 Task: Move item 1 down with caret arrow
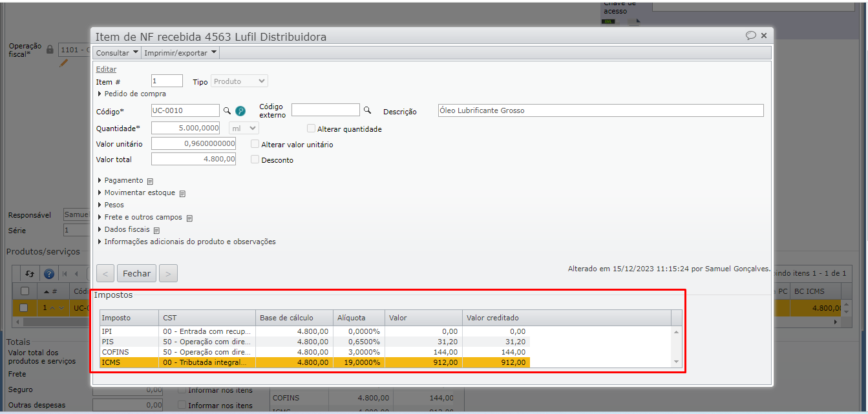coord(61,308)
